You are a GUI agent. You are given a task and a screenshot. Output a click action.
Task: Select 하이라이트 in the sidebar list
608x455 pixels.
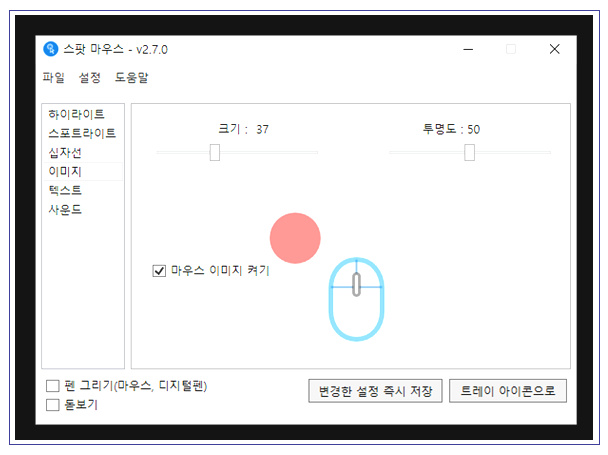83,114
